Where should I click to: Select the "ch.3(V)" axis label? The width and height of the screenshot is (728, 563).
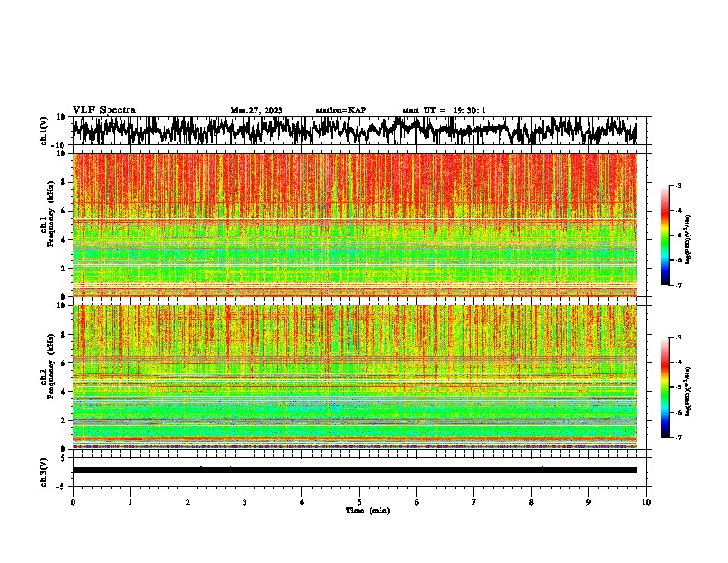[x=44, y=472]
